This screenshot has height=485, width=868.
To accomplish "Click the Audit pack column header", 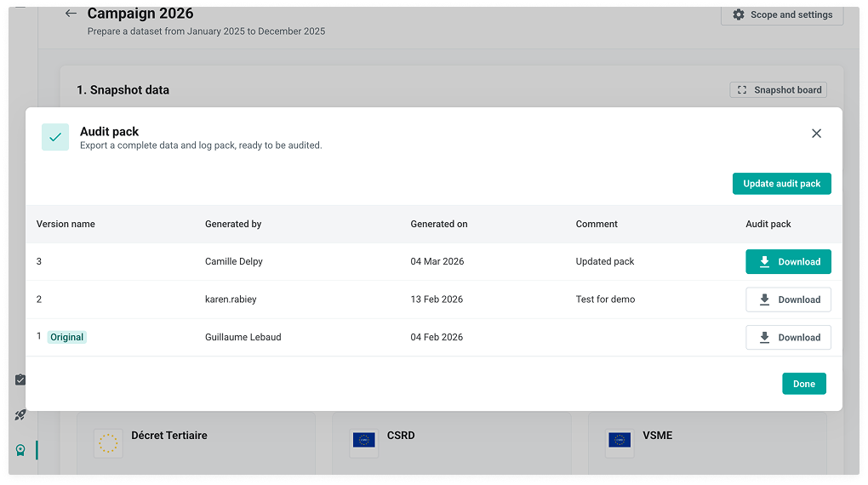I will point(768,225).
